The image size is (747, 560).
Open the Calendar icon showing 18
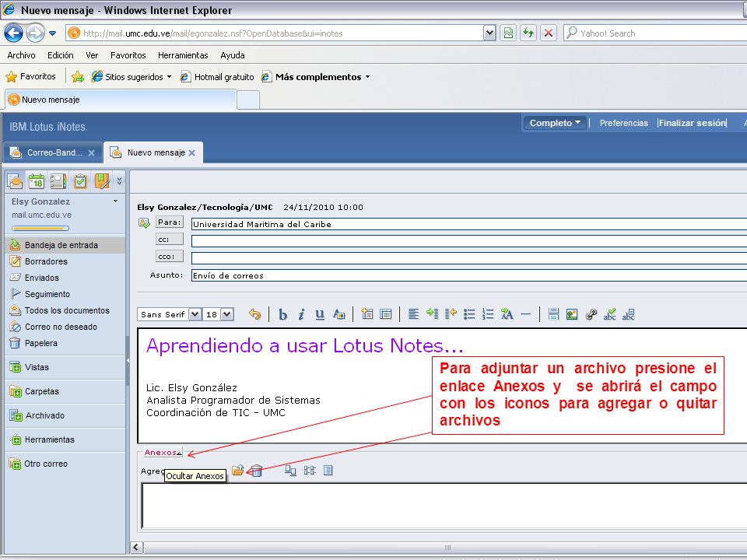pos(37,181)
